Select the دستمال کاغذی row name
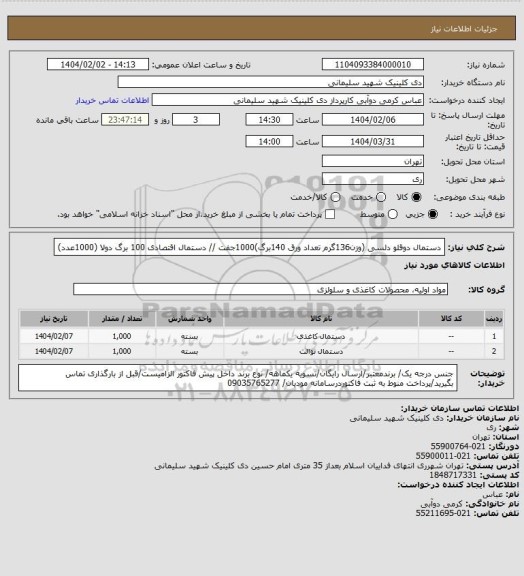 click(320, 336)
